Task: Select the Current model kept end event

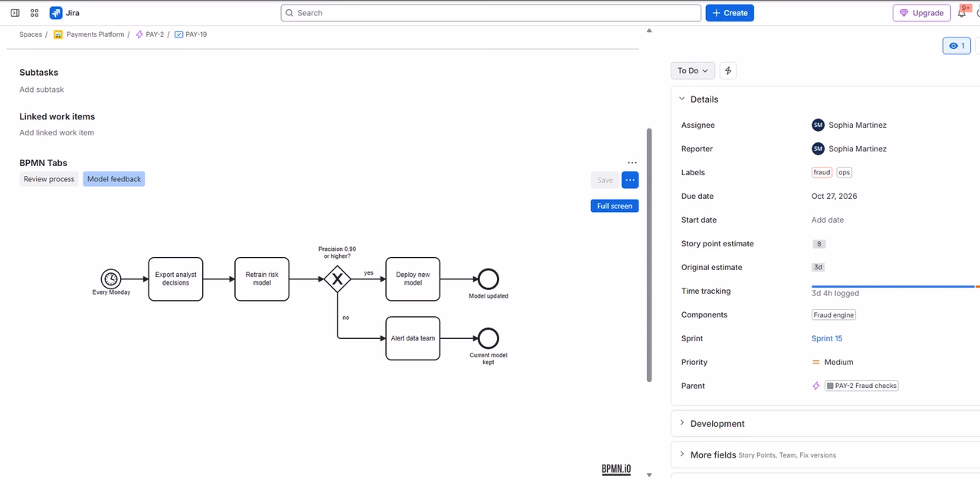Action: 488,338
